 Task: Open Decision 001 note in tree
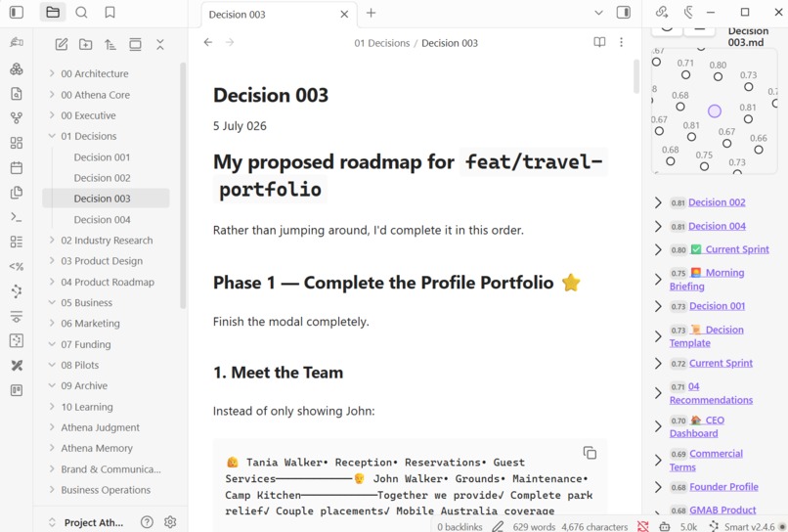(x=102, y=156)
